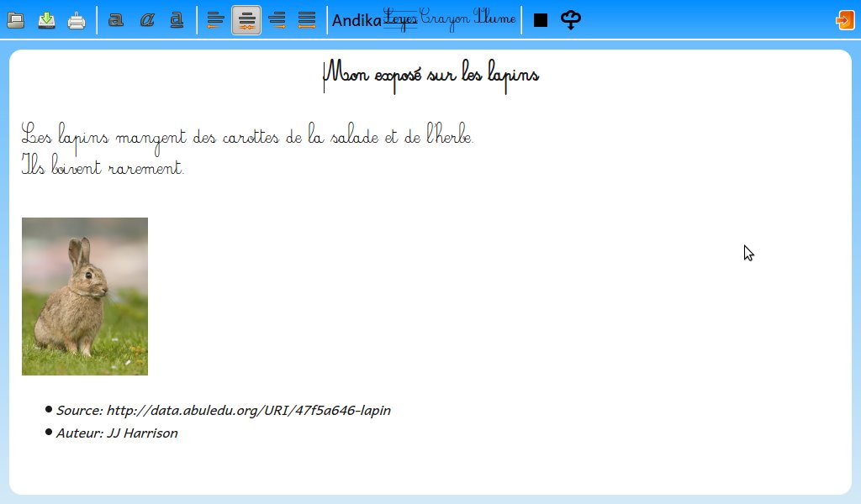The image size is (861, 504).
Task: Open the black text color swatch
Action: click(541, 20)
